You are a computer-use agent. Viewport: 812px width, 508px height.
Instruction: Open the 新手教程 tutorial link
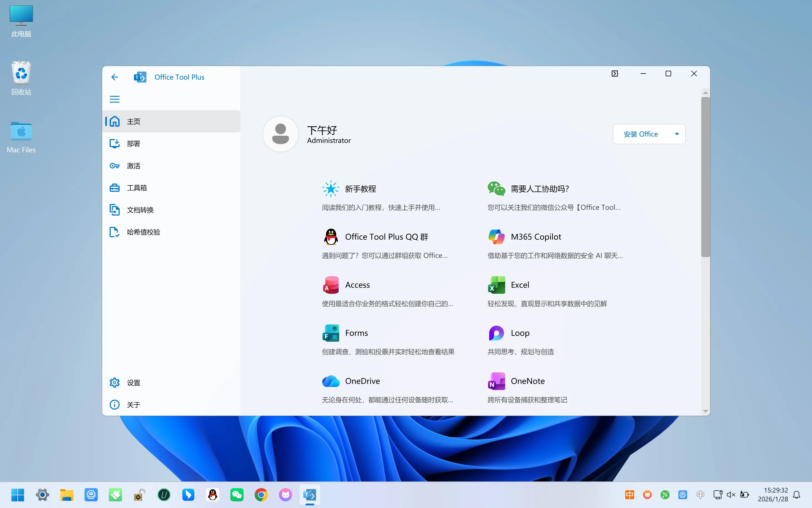(360, 189)
